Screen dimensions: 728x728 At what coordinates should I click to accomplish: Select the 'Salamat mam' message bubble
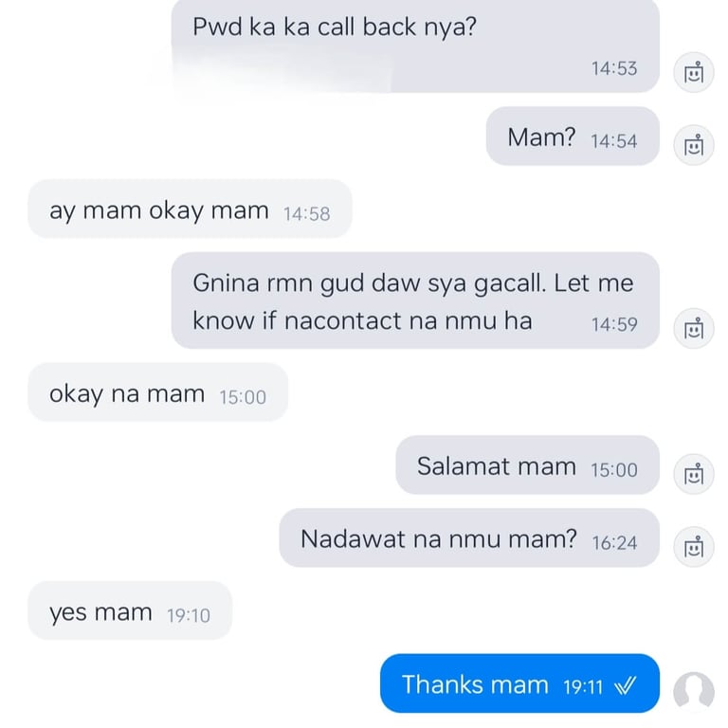tap(527, 464)
